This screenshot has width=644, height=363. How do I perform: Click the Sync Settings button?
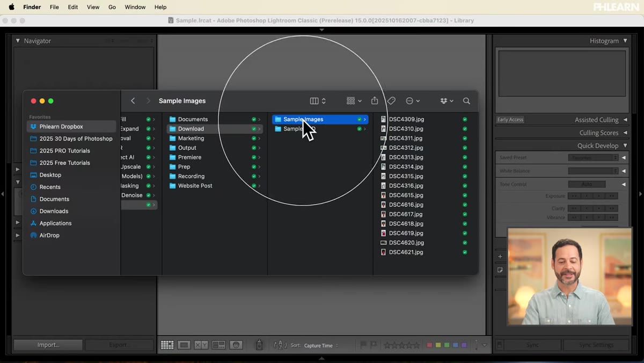click(x=596, y=345)
